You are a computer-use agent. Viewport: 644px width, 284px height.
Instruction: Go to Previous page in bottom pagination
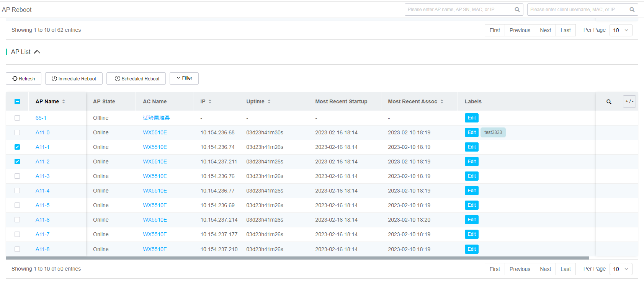pyautogui.click(x=520, y=269)
